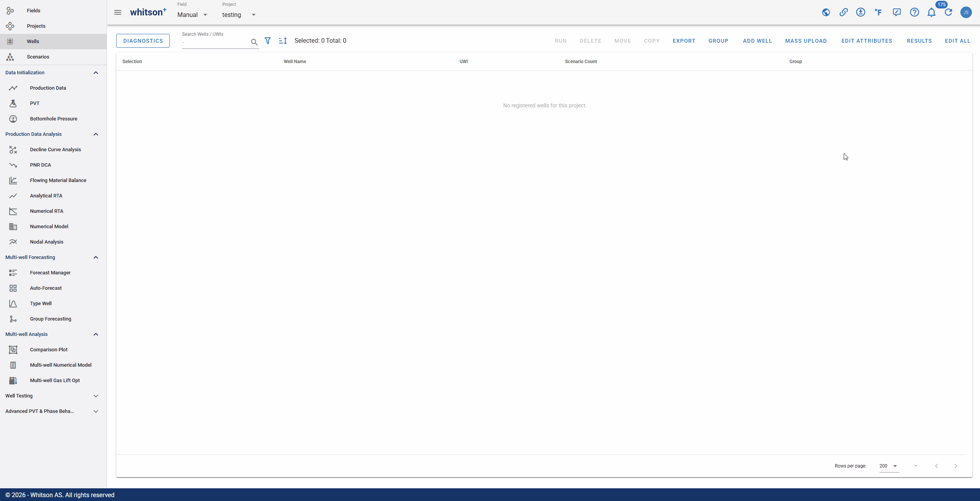Click the Comparison Plot icon
Image resolution: width=980 pixels, height=501 pixels.
pos(13,349)
